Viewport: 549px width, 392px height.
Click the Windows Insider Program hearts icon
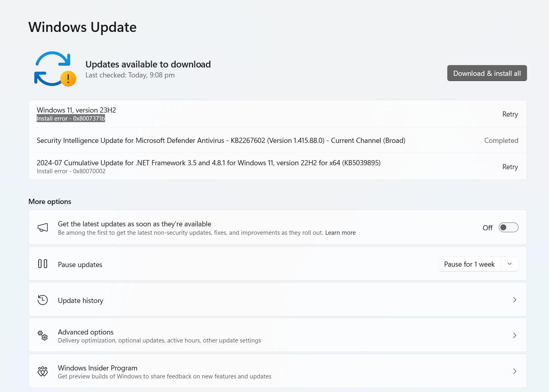click(x=43, y=371)
